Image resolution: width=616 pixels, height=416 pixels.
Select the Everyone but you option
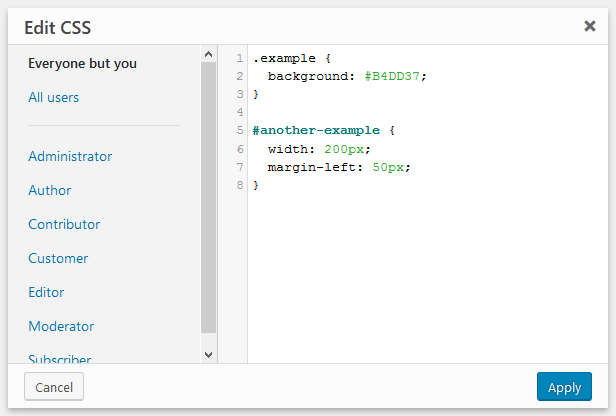click(x=82, y=64)
